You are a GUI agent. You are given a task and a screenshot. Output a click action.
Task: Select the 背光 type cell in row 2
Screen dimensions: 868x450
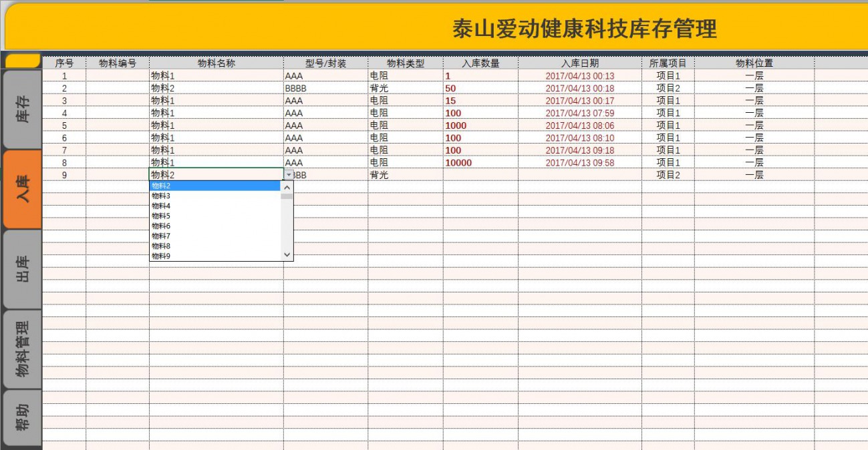[x=404, y=88]
